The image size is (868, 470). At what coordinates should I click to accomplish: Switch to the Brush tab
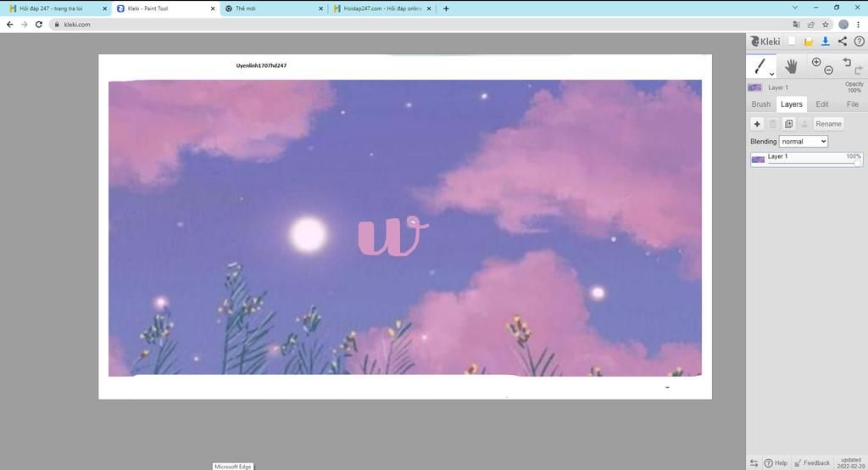tap(760, 104)
